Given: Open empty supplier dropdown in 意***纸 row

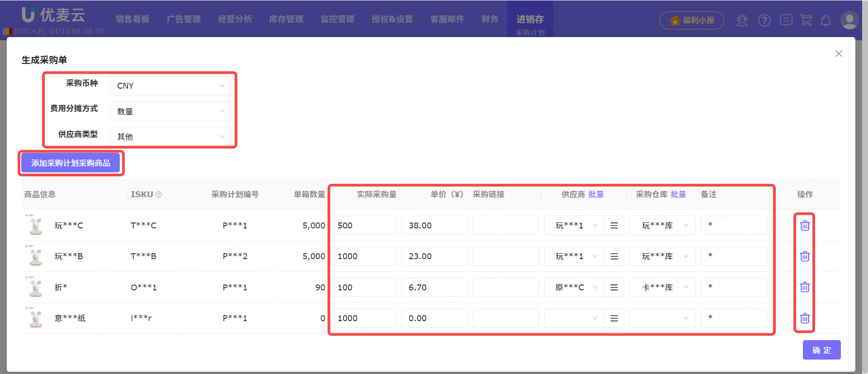Looking at the screenshot, I should tap(575, 318).
